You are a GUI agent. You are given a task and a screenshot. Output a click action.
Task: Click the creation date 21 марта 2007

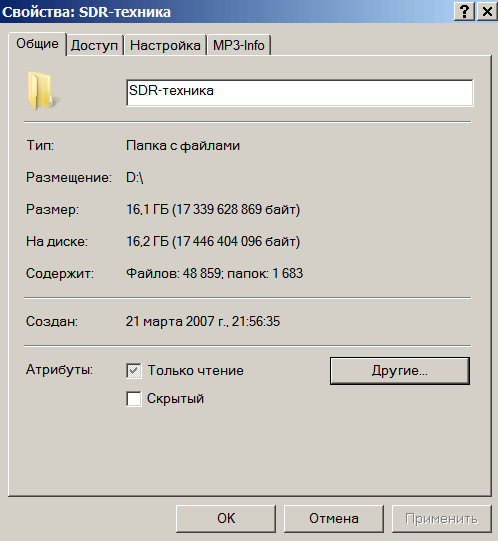tap(203, 321)
